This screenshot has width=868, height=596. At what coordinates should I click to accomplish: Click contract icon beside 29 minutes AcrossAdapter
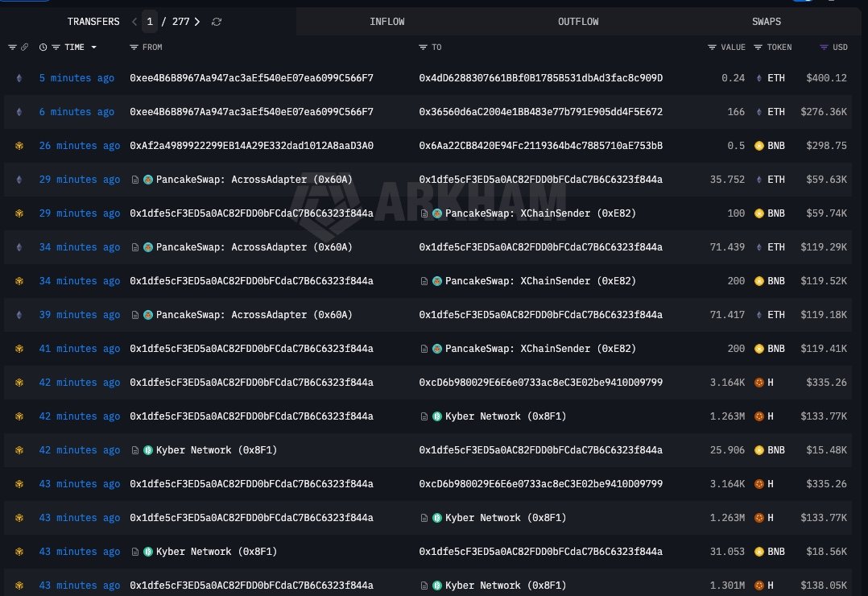pyautogui.click(x=134, y=180)
